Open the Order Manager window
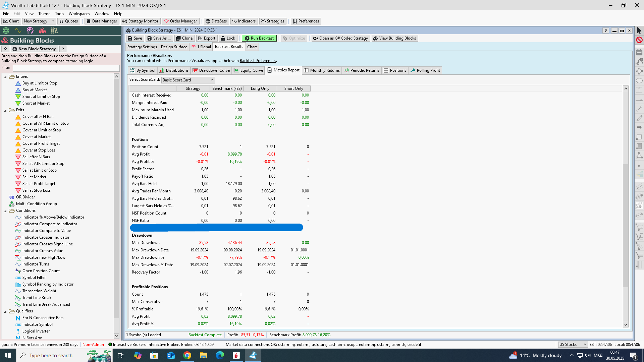Viewport: 644px width, 362px height. 180,21
